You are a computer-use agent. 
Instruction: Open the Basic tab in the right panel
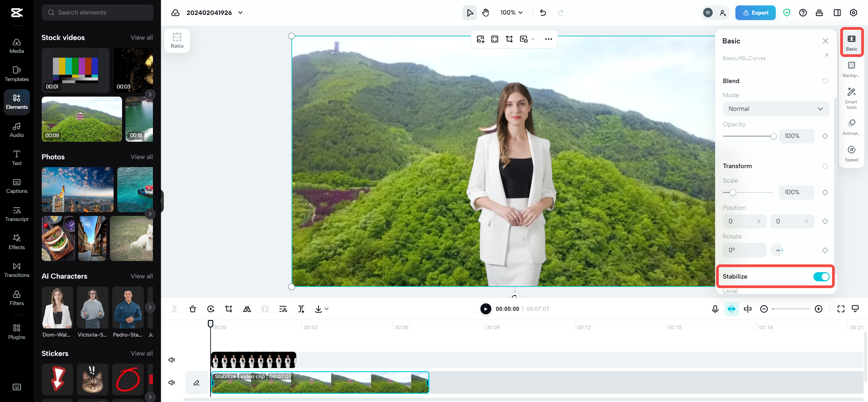[852, 41]
